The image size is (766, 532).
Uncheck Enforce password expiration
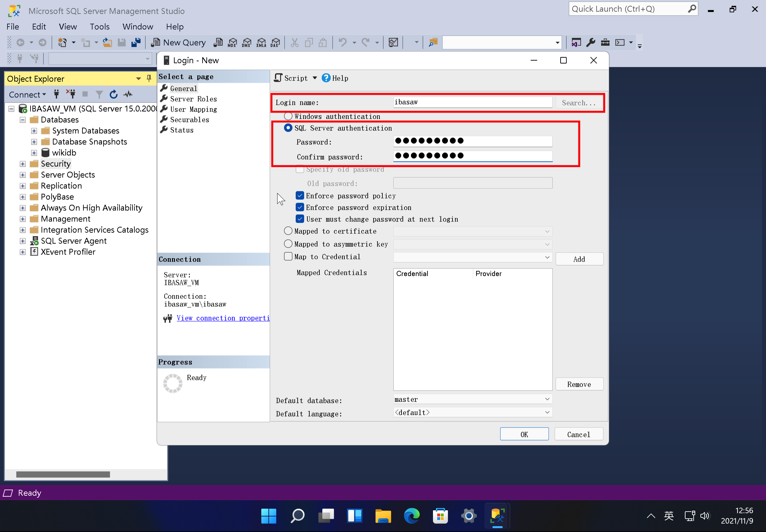pos(300,208)
